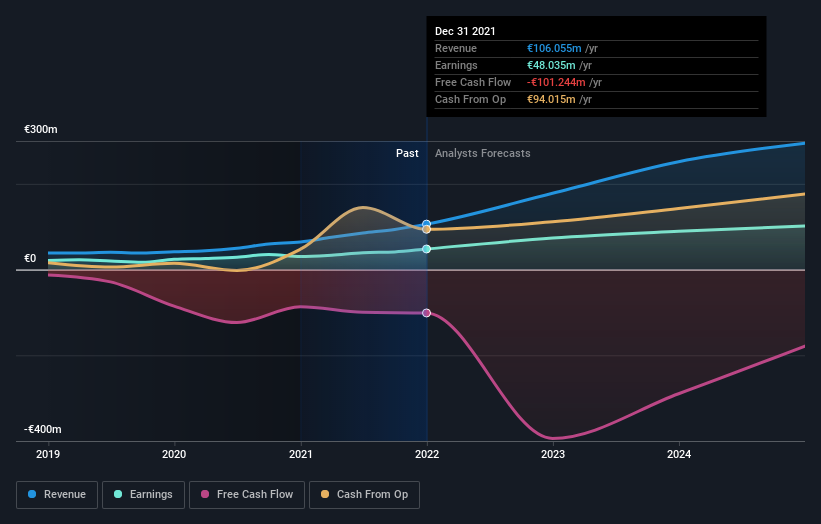Click the 2022 x-axis label
This screenshot has width=821, height=524.
(x=427, y=454)
